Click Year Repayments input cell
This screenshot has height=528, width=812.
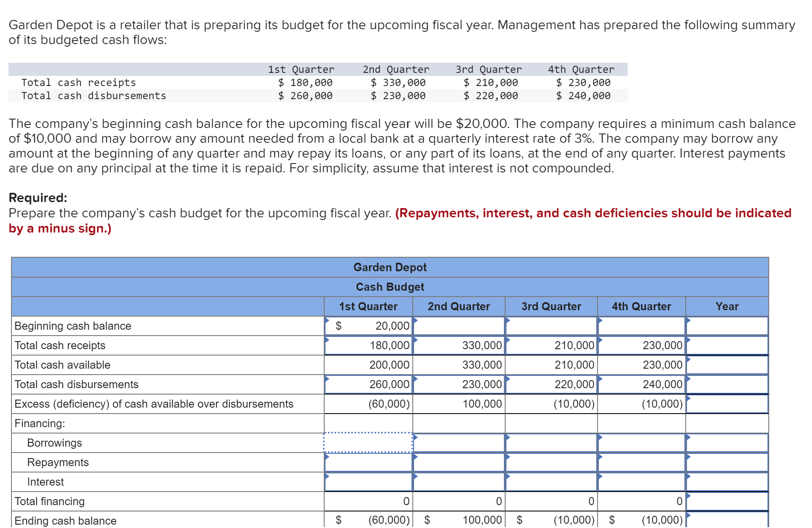tap(727, 462)
